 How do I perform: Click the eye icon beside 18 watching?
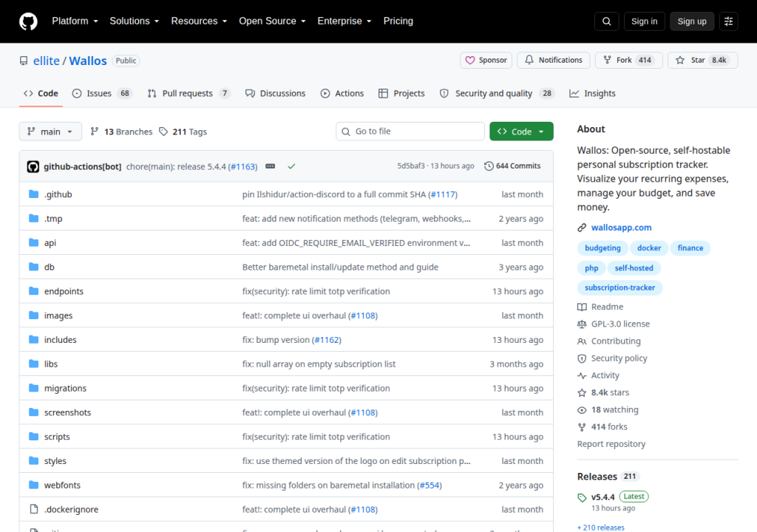[582, 410]
